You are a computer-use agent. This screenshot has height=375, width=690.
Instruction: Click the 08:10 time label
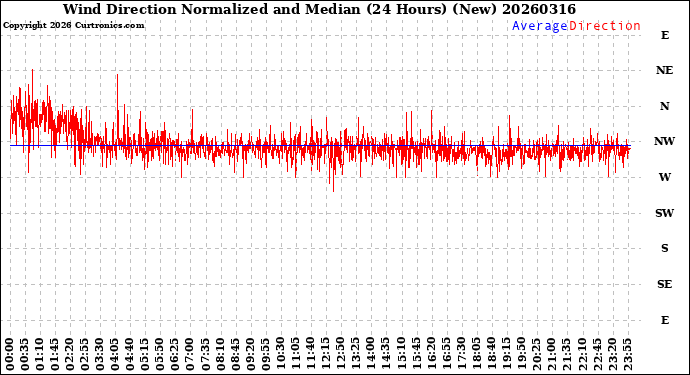click(221, 354)
